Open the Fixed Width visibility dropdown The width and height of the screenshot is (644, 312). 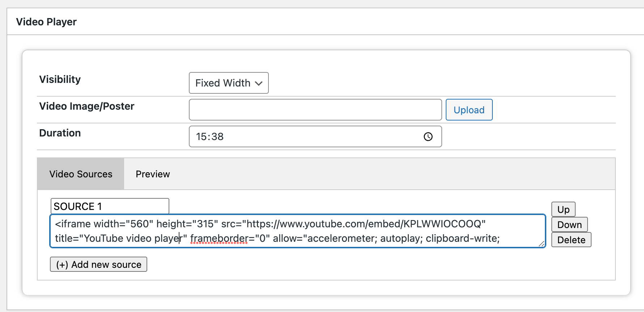[229, 83]
